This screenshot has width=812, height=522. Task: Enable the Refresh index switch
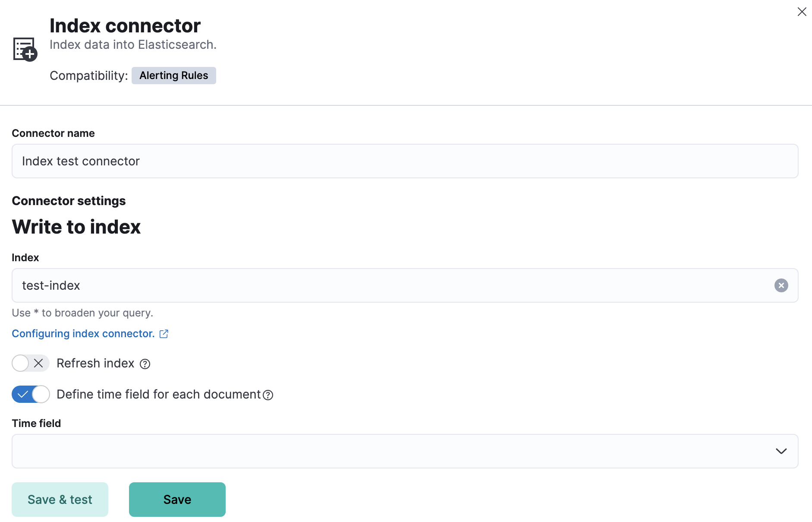click(x=30, y=363)
